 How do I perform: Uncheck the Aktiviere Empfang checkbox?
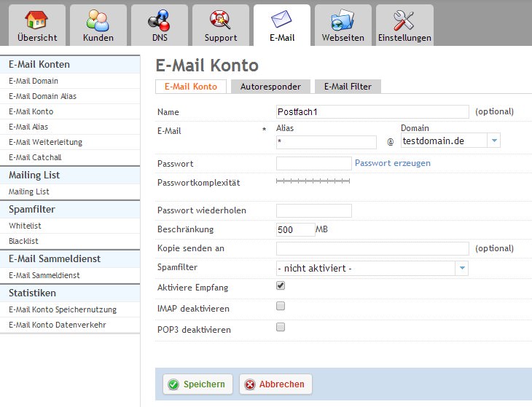[x=281, y=286]
